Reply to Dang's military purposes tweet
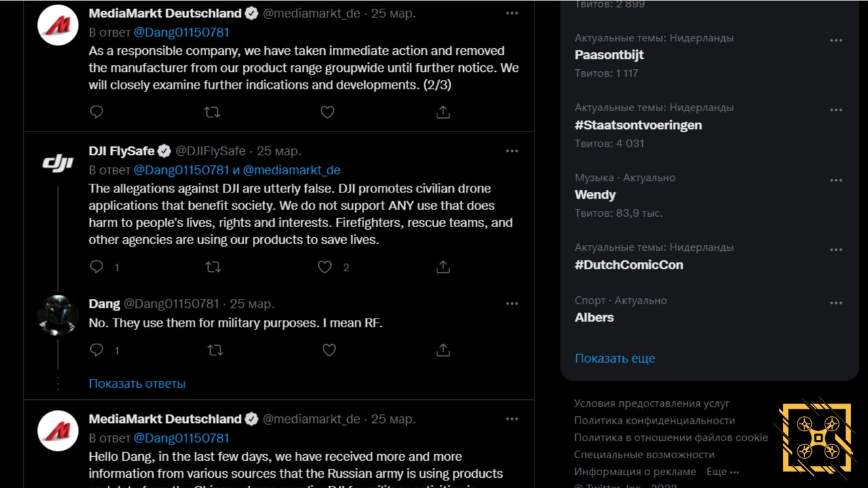The image size is (868, 488). coord(97,350)
